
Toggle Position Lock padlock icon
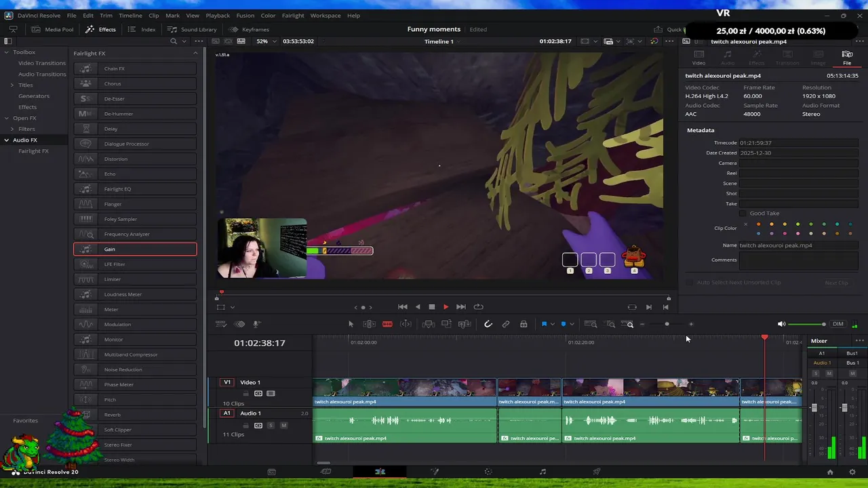pyautogui.click(x=524, y=324)
